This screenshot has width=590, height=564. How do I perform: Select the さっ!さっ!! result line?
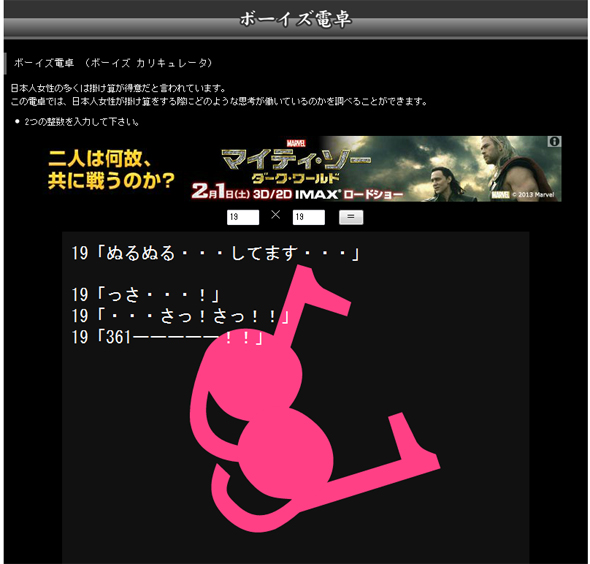tap(181, 316)
